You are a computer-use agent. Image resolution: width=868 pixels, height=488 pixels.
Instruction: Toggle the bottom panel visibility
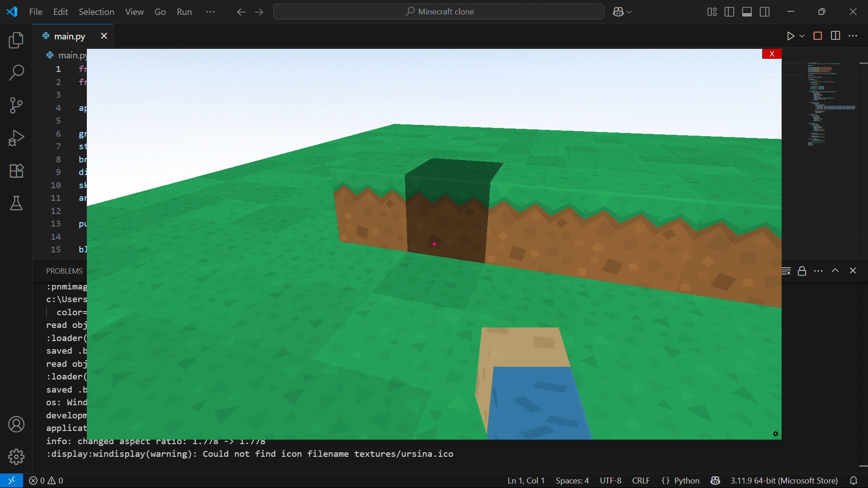(746, 12)
